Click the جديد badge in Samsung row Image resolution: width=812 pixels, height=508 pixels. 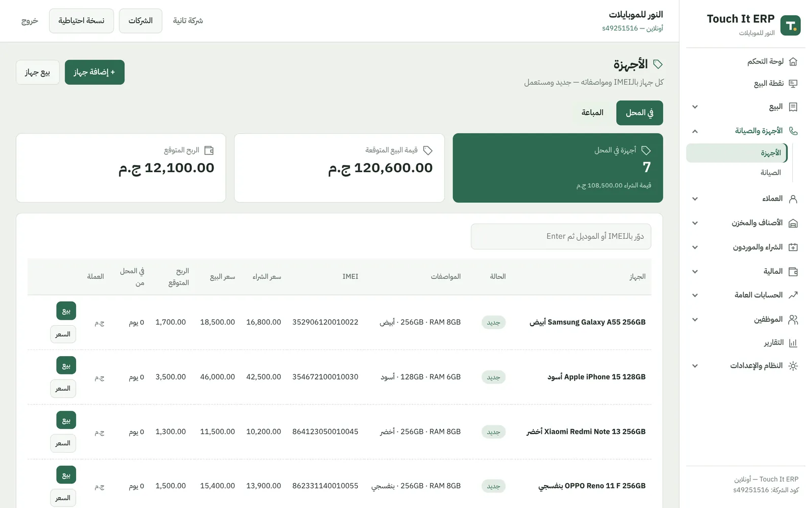click(493, 323)
